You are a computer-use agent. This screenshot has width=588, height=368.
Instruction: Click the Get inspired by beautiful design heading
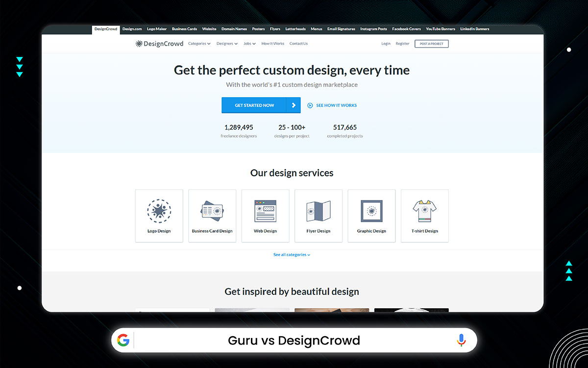point(292,291)
